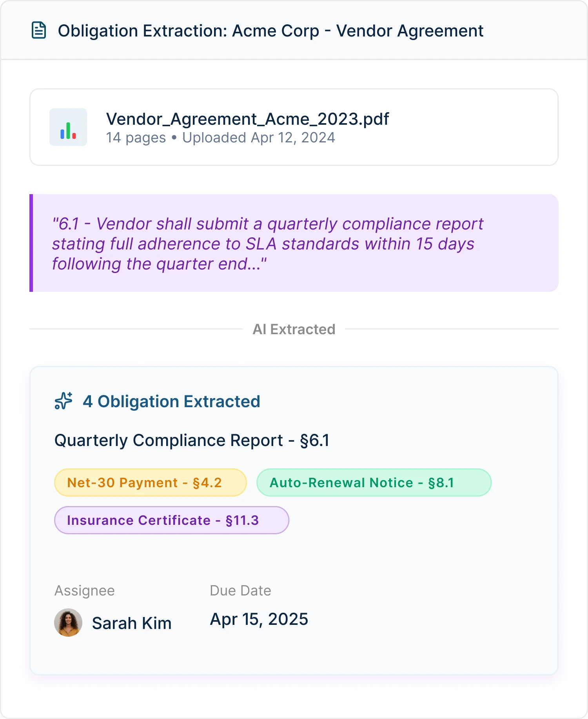Click the purple accent bar beside the quote

pos(32,242)
